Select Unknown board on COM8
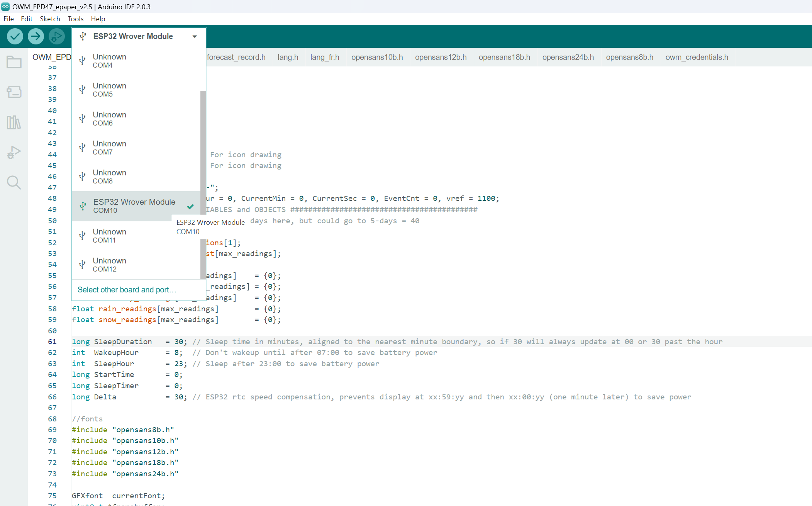Image resolution: width=812 pixels, height=506 pixels. (x=136, y=176)
